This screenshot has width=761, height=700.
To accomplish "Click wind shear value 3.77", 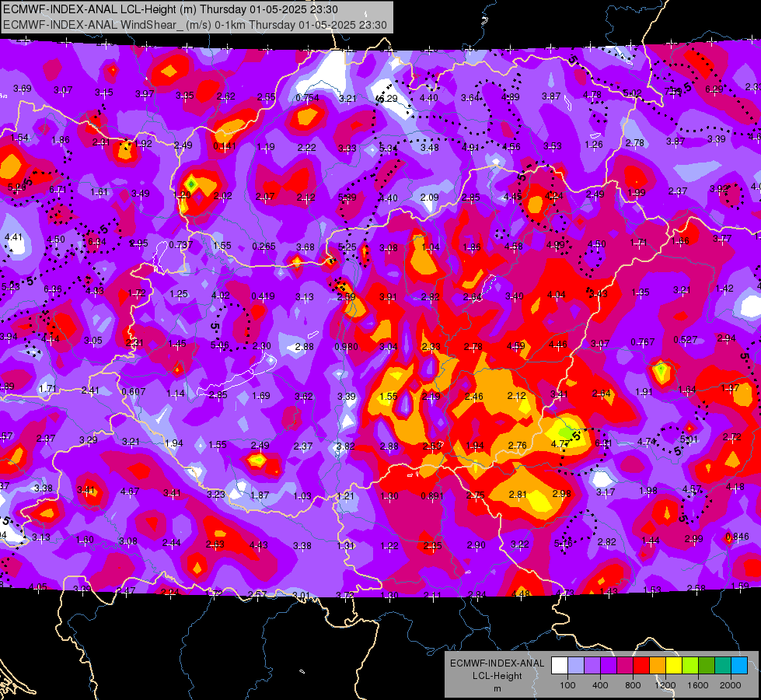I will [722, 239].
